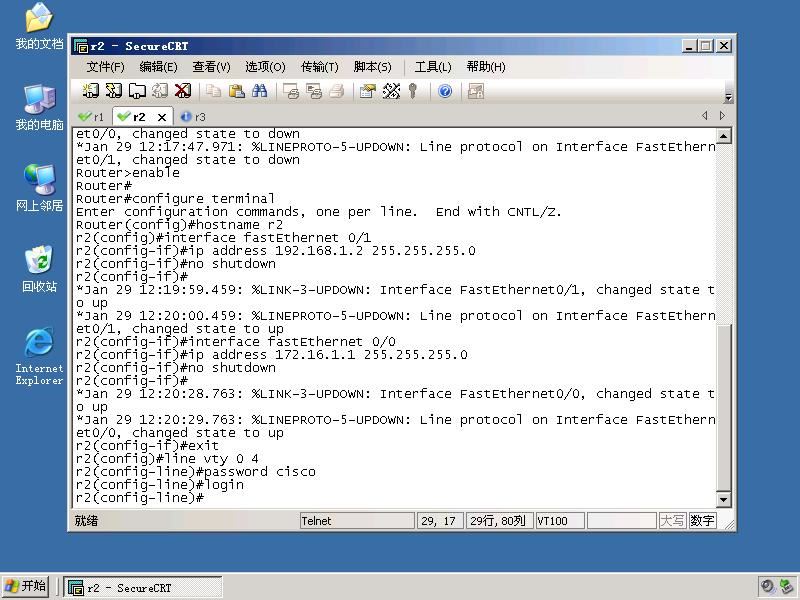Image resolution: width=800 pixels, height=600 pixels.
Task: Click the 'configure terminal' command line
Action: pyautogui.click(x=175, y=199)
